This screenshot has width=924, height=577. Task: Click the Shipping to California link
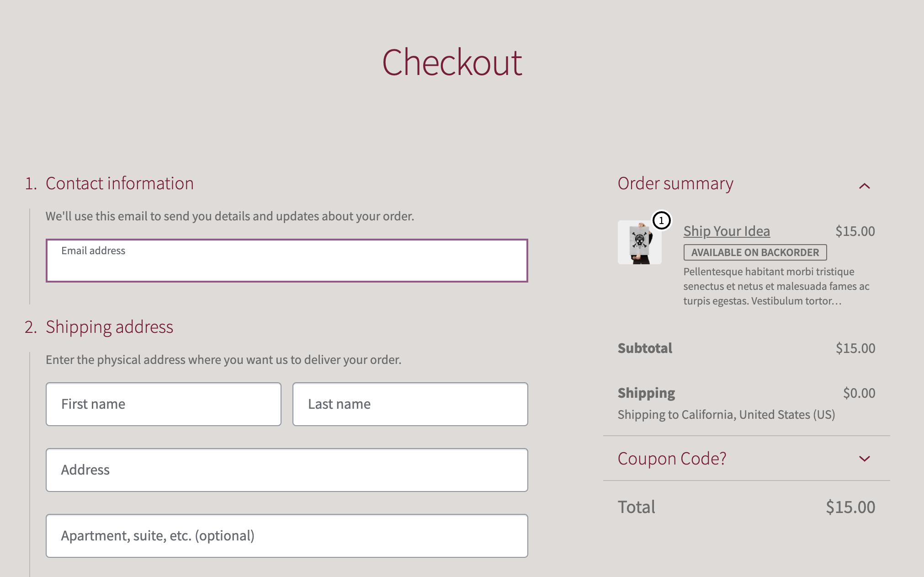pyautogui.click(x=726, y=415)
